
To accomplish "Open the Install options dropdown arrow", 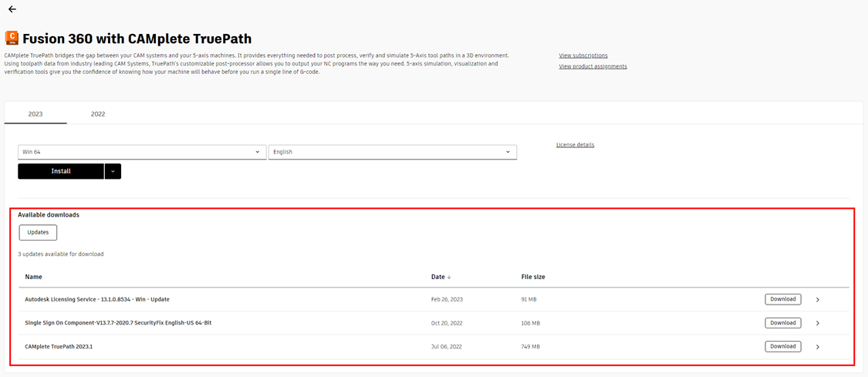I will (x=113, y=171).
